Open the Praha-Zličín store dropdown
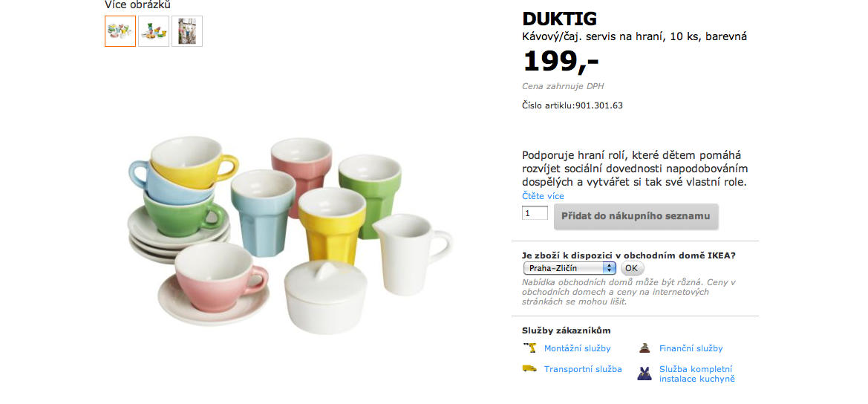The image size is (868, 404). (570, 268)
